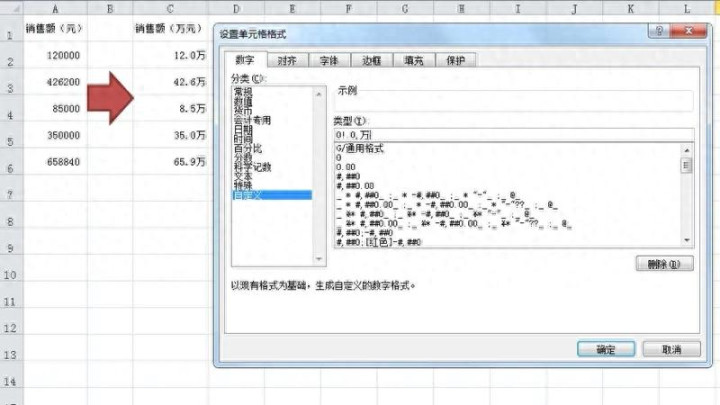Select column C header
This screenshot has width=720, height=405.
tap(170, 9)
